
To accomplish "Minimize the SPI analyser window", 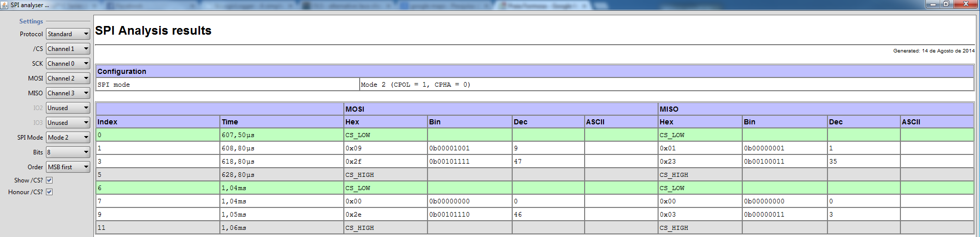I will click(933, 4).
